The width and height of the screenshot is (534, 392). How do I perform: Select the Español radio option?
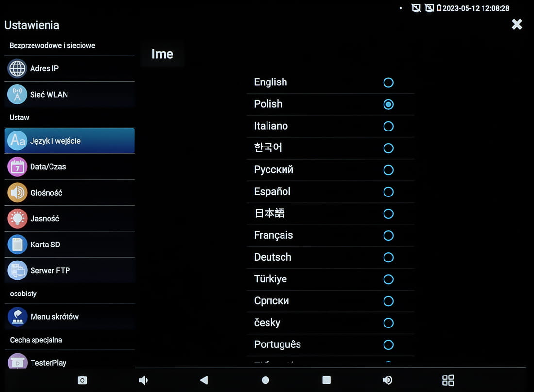(x=388, y=192)
